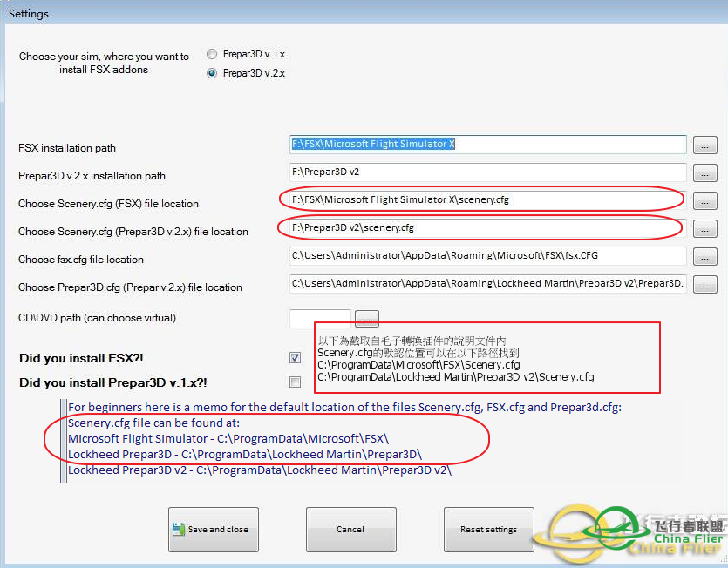Screen dimensions: 728x568
Task: Click the Prepar3D v.2.x installation path field
Action: pyautogui.click(x=488, y=172)
